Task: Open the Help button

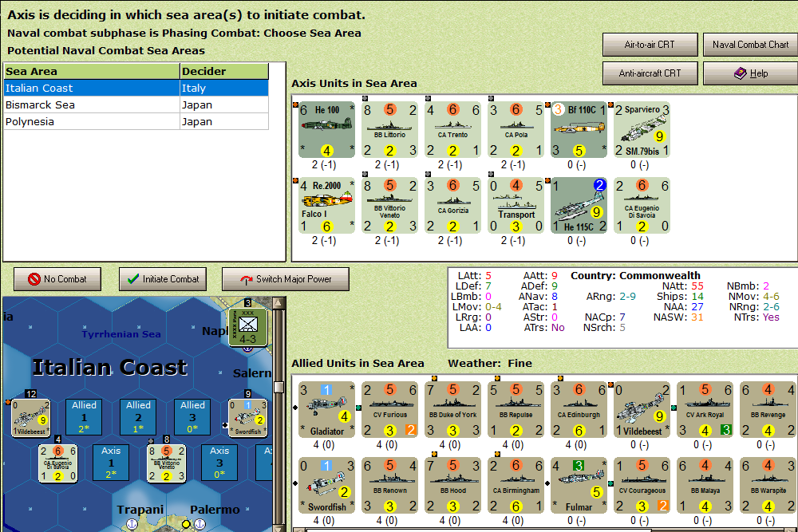Action: [750, 73]
